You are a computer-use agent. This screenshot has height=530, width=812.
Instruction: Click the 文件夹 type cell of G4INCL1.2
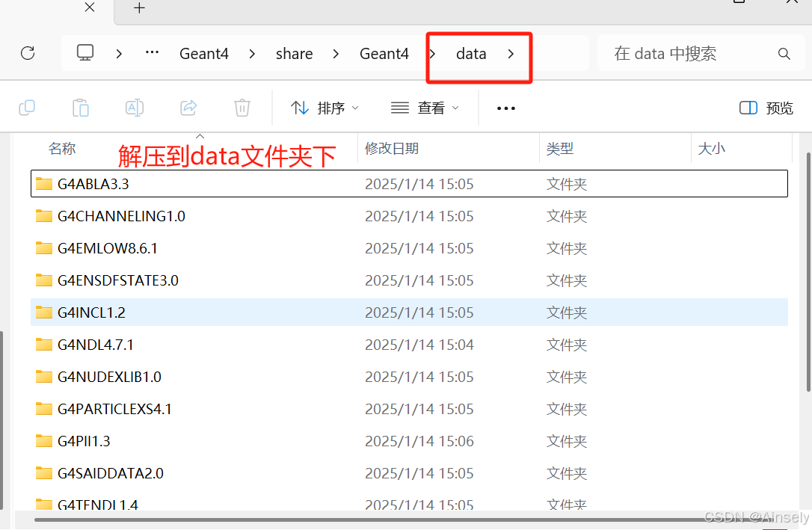[567, 312]
